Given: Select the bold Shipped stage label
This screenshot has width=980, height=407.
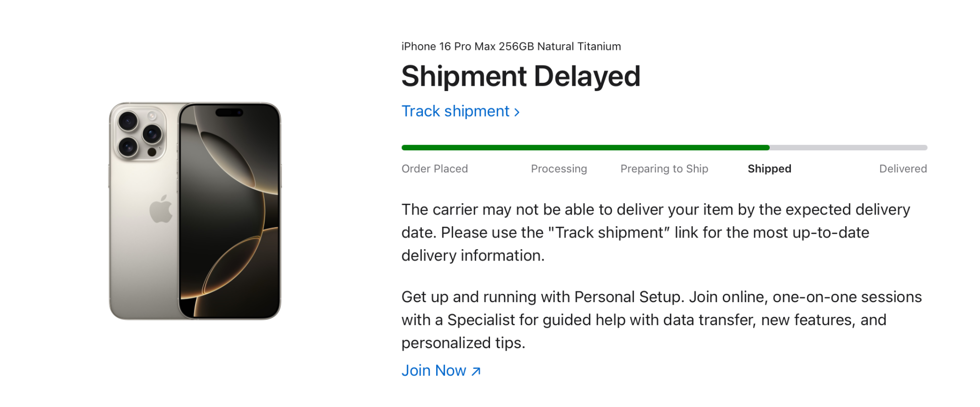Looking at the screenshot, I should click(x=769, y=169).
